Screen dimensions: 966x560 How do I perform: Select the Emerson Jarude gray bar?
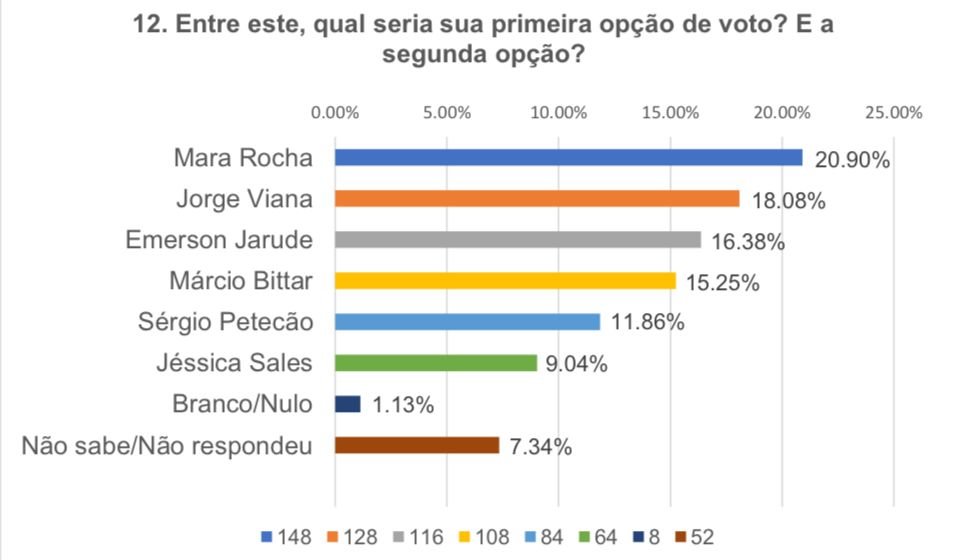(x=517, y=239)
